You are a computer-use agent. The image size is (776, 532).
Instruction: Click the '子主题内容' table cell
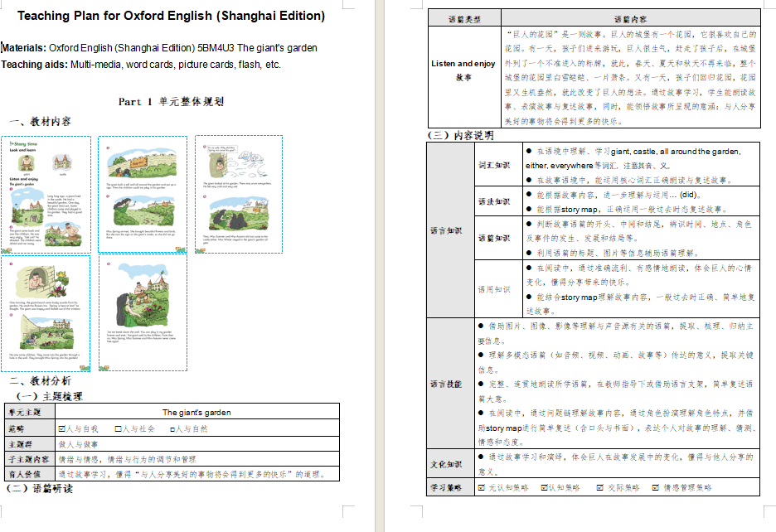[x=30, y=459]
